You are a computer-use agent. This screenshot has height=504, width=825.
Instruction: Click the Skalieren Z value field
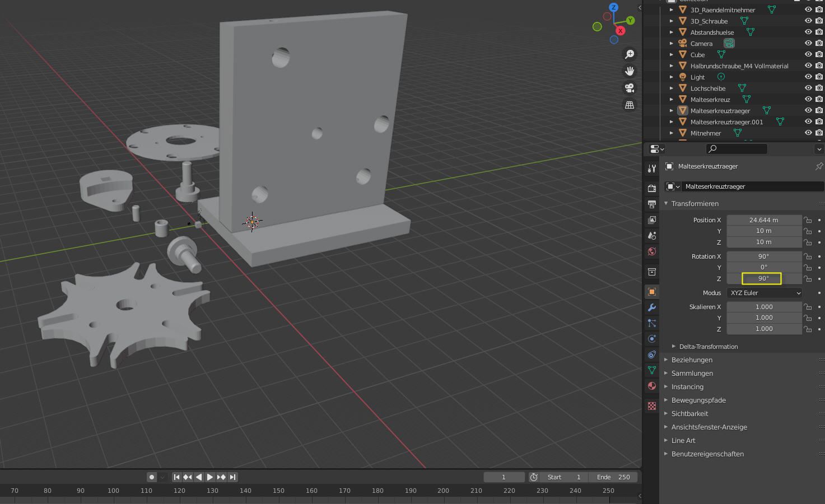point(764,329)
